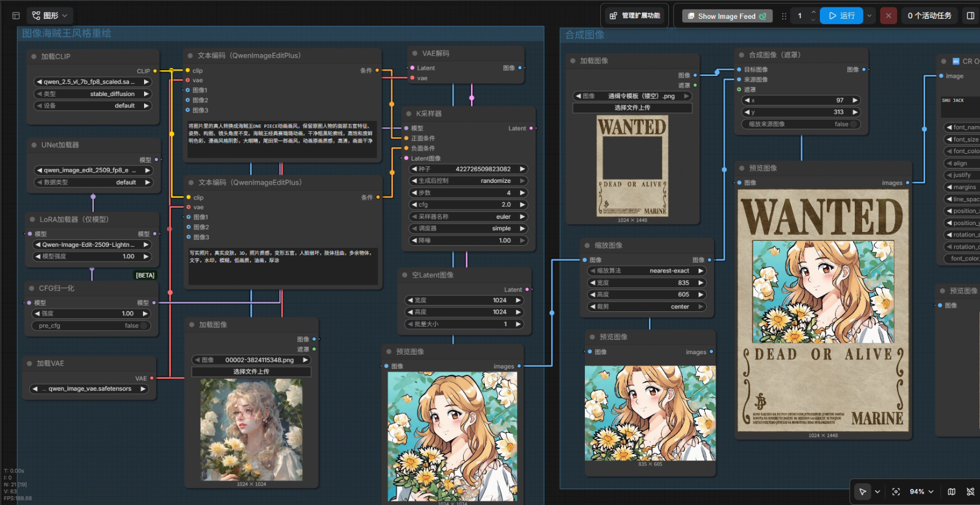The image size is (980, 505).
Task: Open the 调度器 simple selector
Action: 468,229
